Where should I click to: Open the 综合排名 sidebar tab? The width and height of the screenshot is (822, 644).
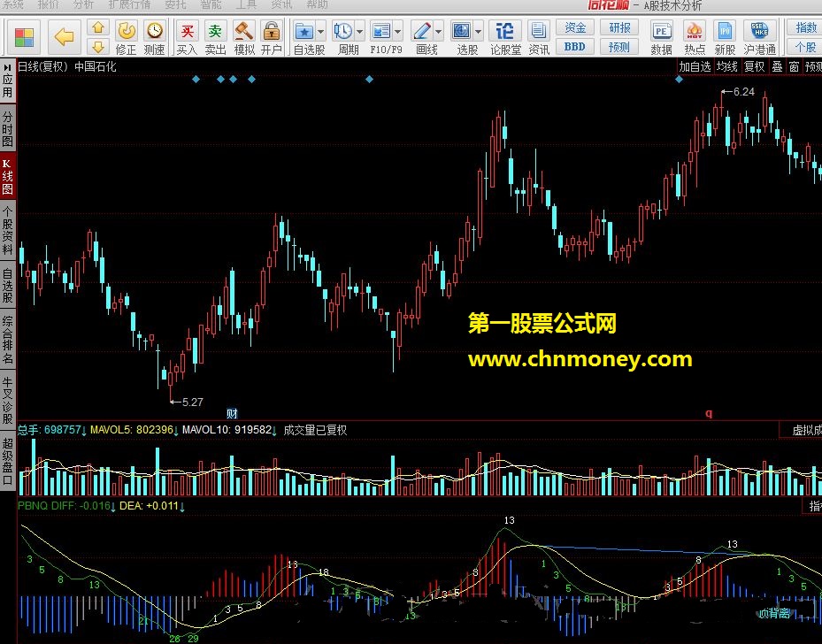[x=7, y=340]
